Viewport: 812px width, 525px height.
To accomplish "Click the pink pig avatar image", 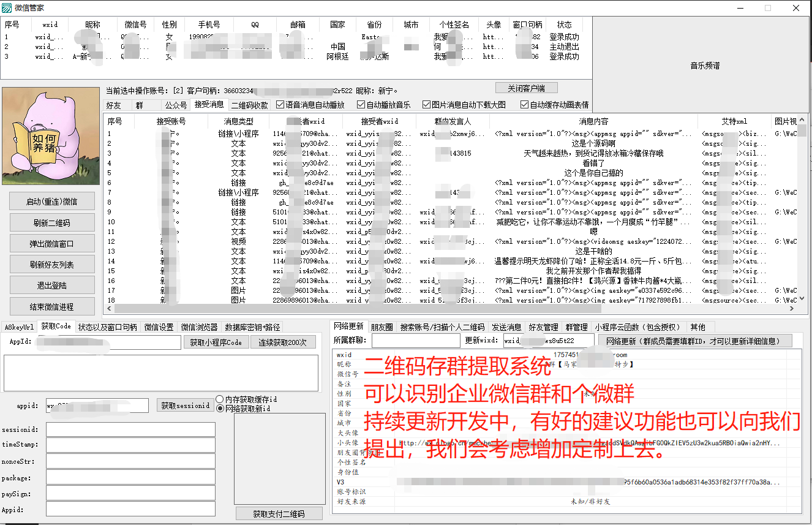I will 51,136.
